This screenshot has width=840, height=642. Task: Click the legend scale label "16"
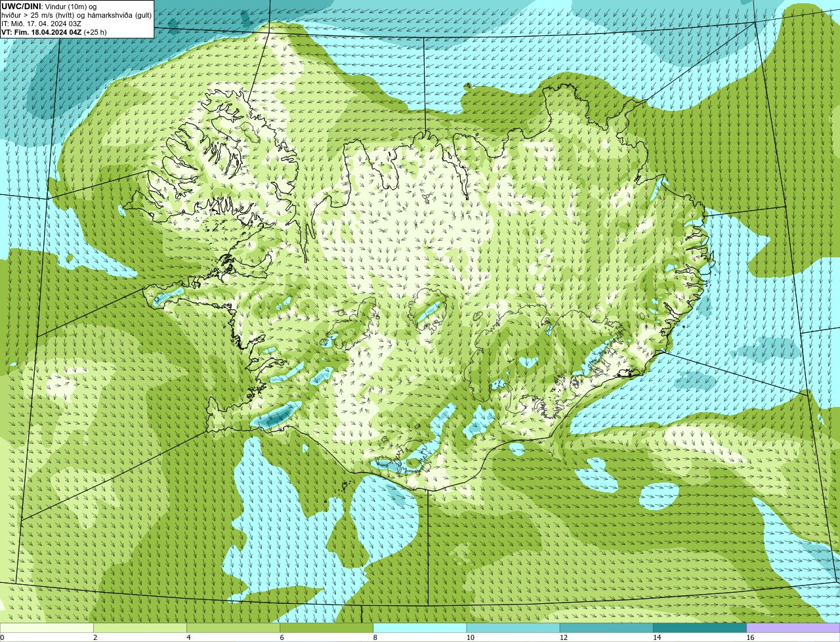pos(750,637)
